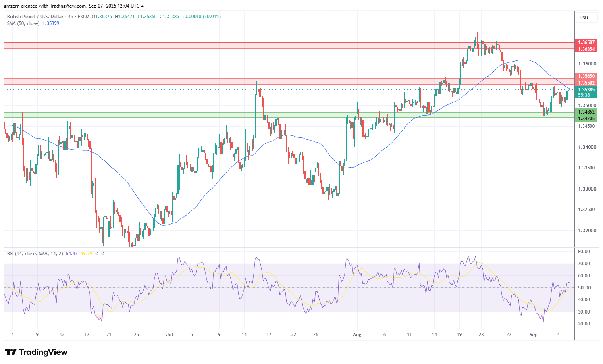Click the high price H1.35471
This screenshot has width=603, height=364.
pos(125,17)
